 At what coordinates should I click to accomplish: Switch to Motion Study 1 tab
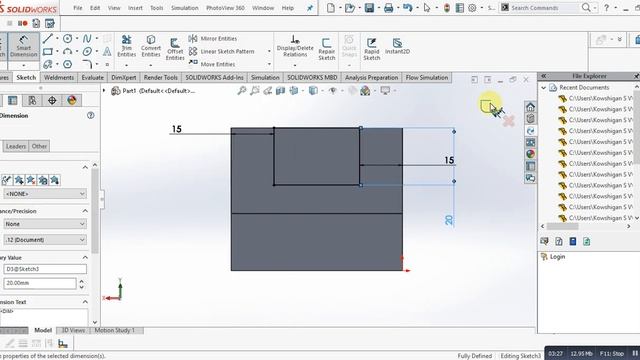[115, 330]
